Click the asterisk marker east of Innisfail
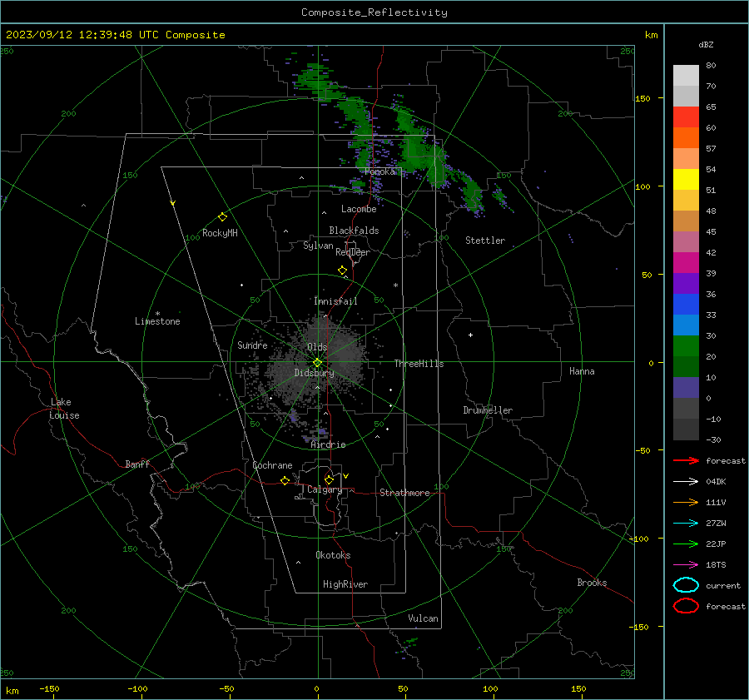Viewport: 749px width, 700px height. coord(395,285)
